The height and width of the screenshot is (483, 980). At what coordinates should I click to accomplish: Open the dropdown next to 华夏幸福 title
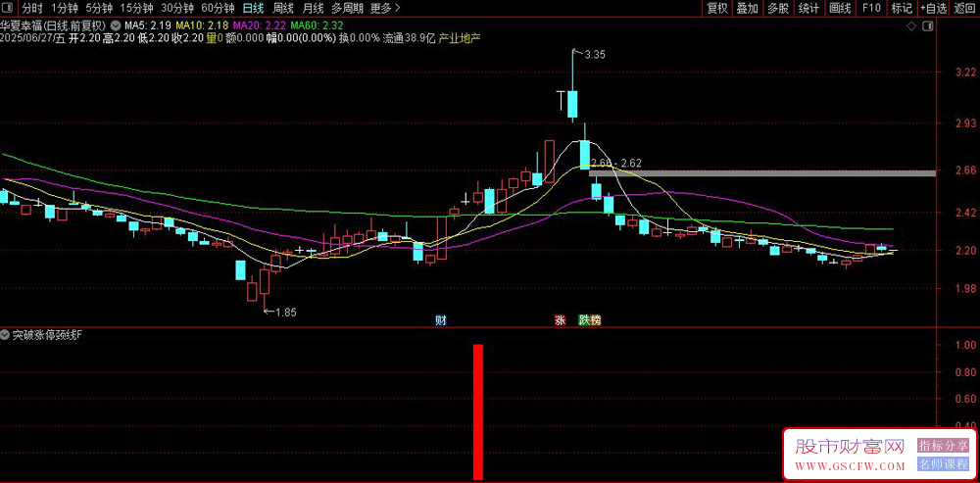[117, 26]
